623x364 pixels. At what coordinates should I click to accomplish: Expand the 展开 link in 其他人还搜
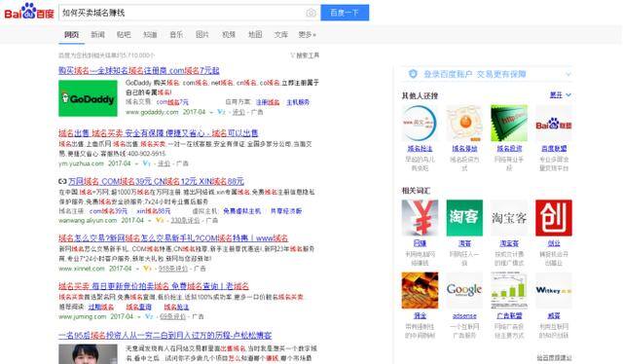561,95
